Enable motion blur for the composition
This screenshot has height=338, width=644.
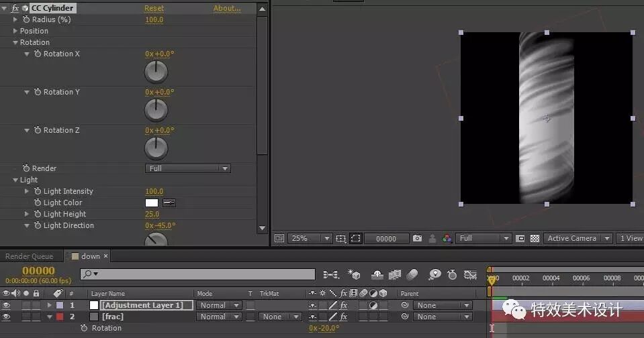[x=412, y=274]
